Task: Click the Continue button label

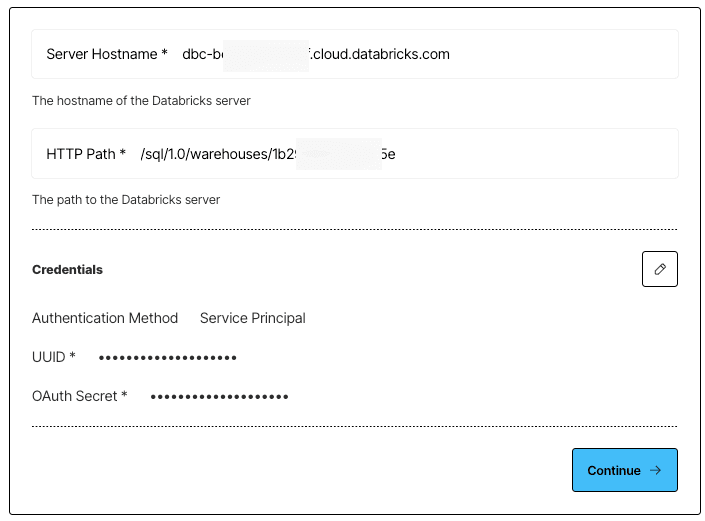Action: point(614,470)
